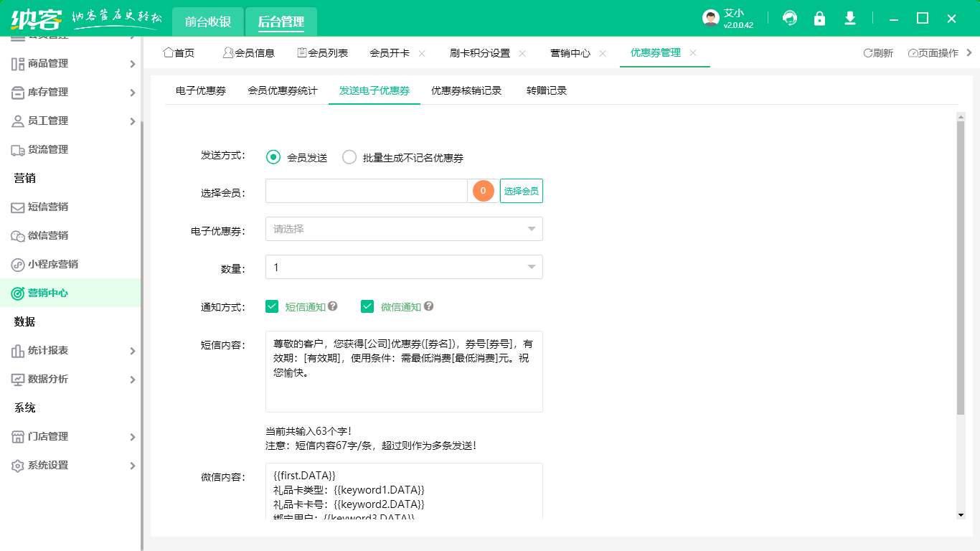Open the 电子优惠券 selection dropdown
The height and width of the screenshot is (551, 980).
point(404,229)
